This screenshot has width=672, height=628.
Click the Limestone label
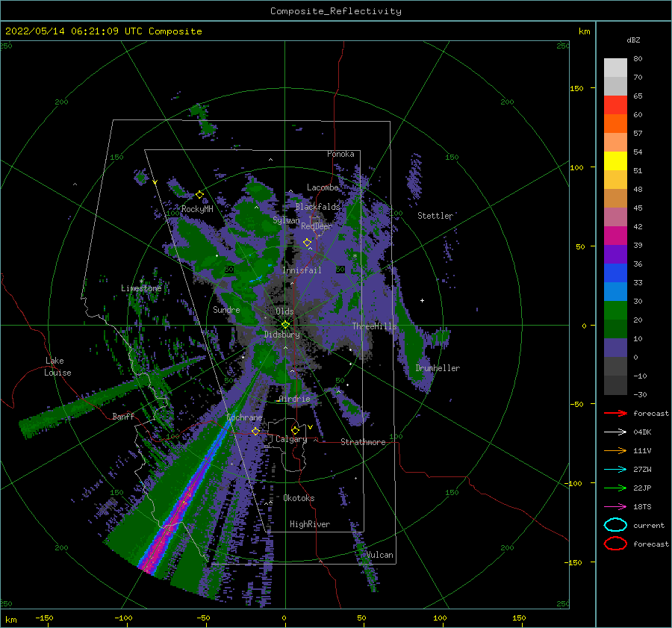141,288
